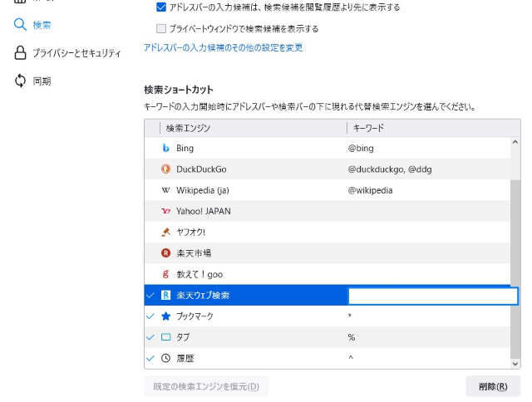
Task: Click the list scrollbar up arrow
Action: tap(515, 142)
